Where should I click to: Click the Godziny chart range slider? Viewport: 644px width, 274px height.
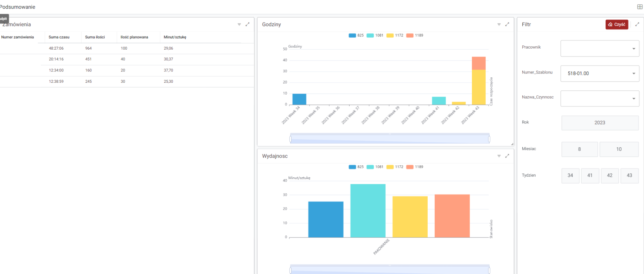click(x=390, y=139)
